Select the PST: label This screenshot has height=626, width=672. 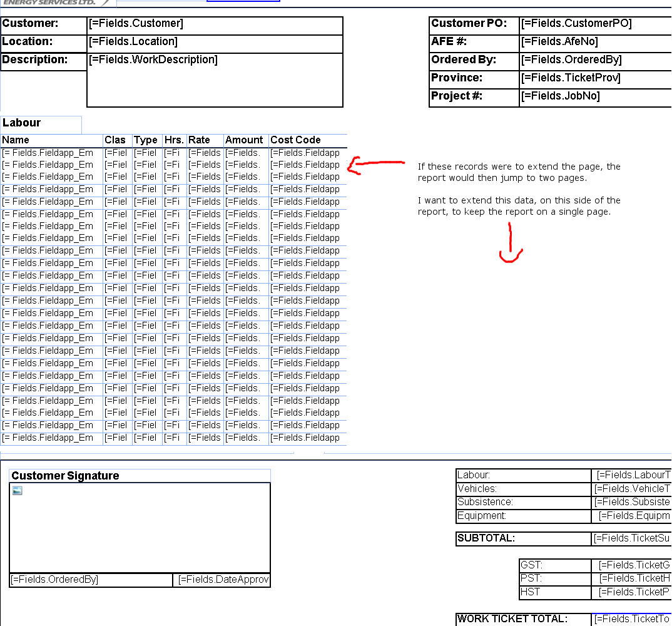[555, 579]
